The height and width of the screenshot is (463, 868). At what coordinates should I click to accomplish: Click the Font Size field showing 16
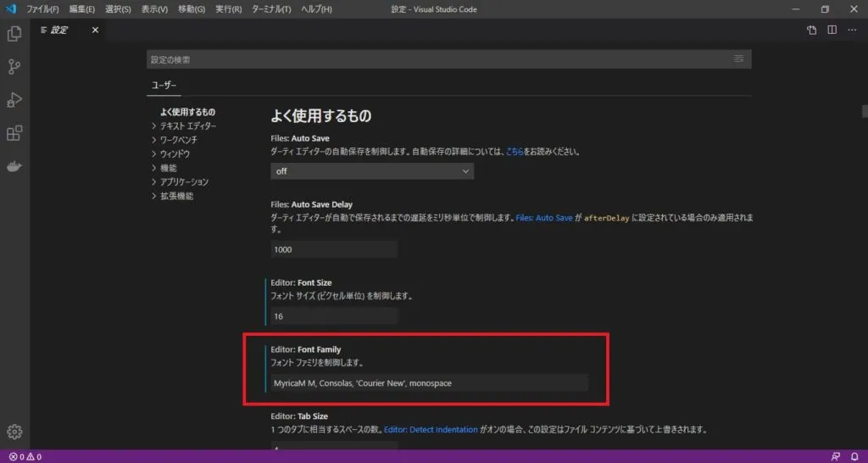click(334, 316)
